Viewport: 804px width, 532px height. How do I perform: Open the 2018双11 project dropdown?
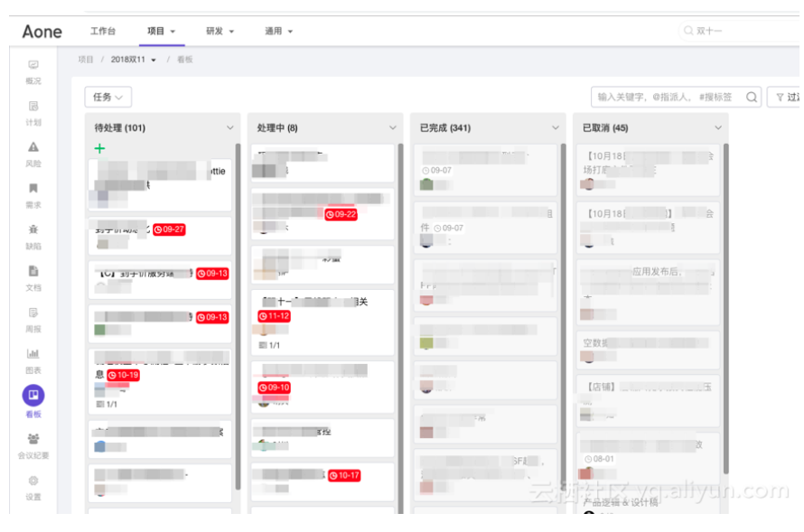(134, 60)
